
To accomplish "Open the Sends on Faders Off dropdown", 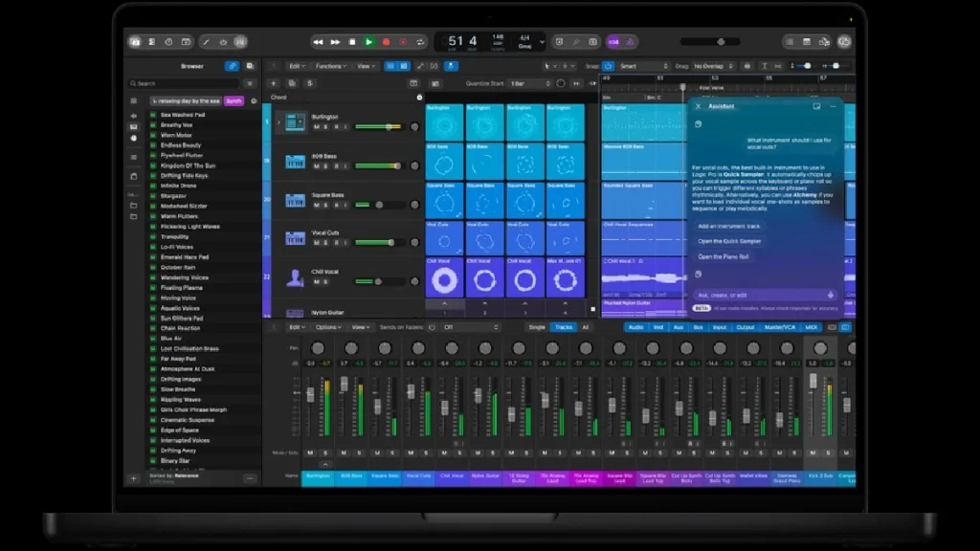I will [x=470, y=327].
